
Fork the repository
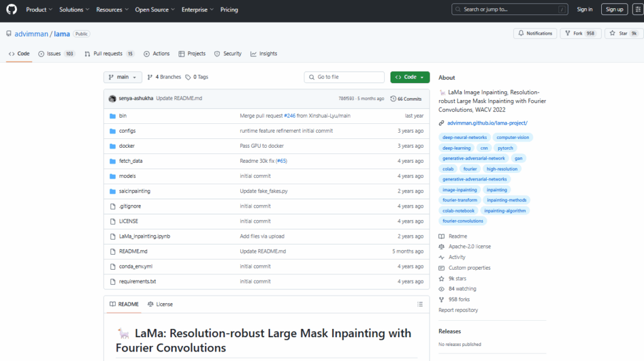580,33
